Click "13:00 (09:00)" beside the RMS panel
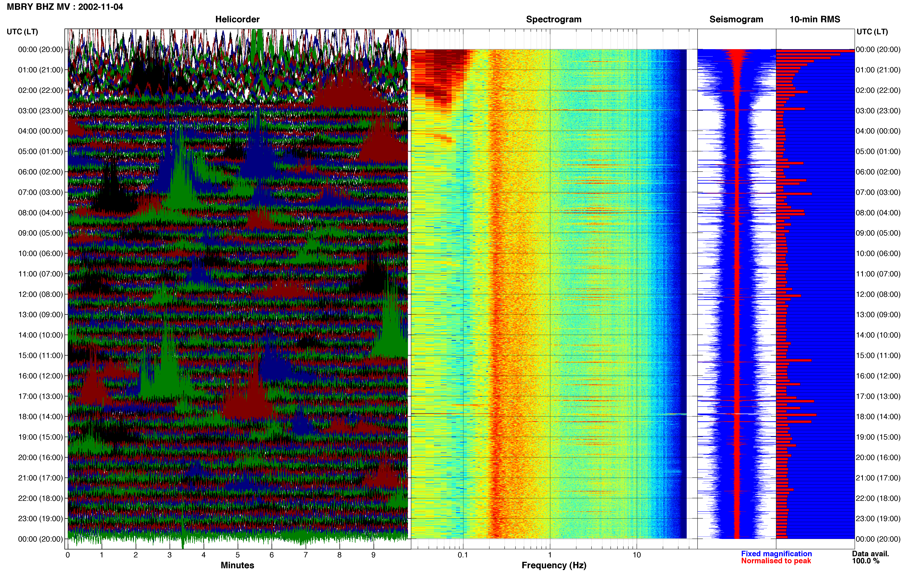The height and width of the screenshot is (578, 924). coord(878,315)
